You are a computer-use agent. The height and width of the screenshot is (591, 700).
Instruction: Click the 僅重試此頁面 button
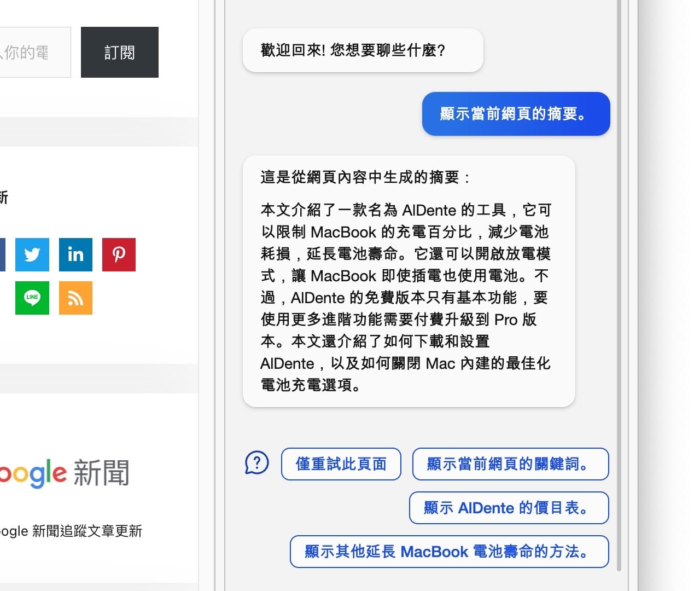341,464
